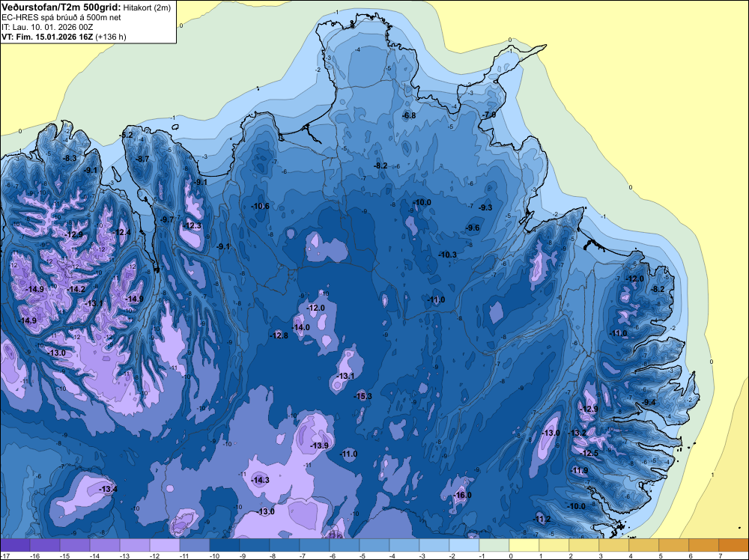Click the legend swatch between -6 and -5
This screenshot has width=749, height=560.
[345, 545]
